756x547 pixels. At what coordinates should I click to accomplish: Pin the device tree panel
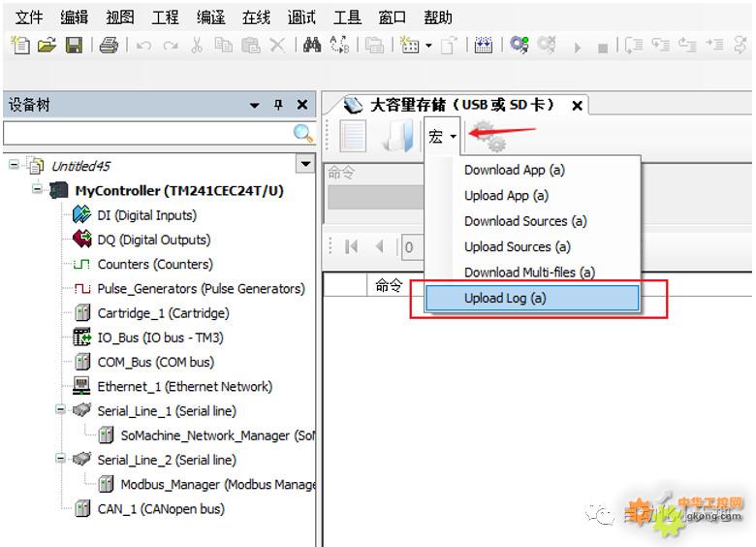tap(278, 104)
